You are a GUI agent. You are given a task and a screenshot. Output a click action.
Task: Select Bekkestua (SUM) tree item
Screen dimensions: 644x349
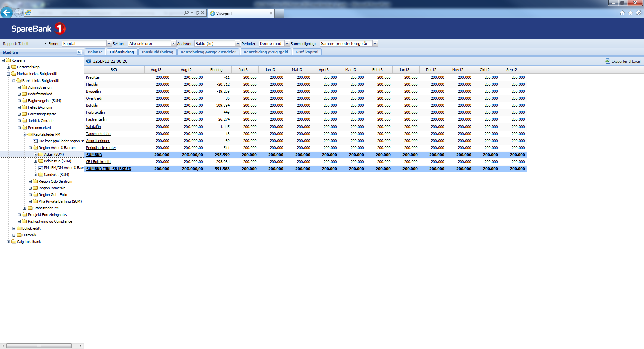pyautogui.click(x=57, y=161)
